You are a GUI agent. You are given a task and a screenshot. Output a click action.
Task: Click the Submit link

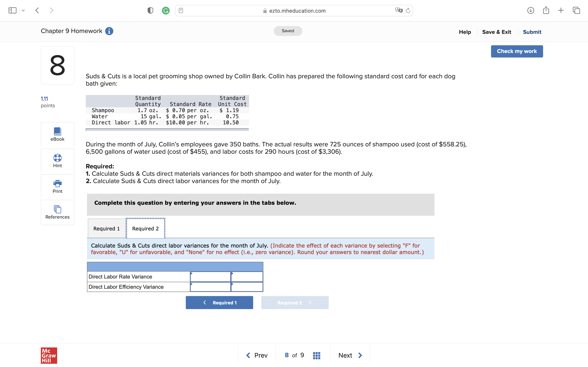tap(532, 32)
